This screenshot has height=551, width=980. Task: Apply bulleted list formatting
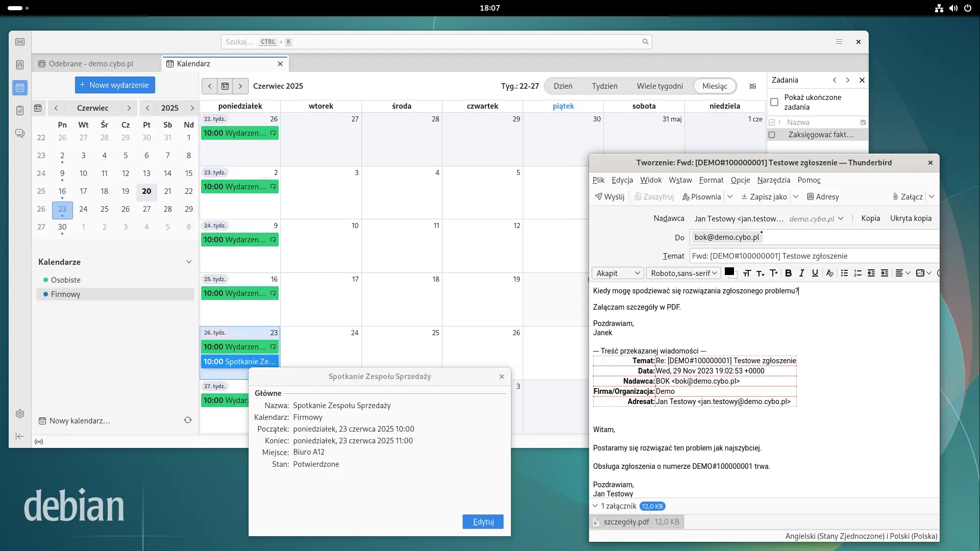tap(844, 273)
